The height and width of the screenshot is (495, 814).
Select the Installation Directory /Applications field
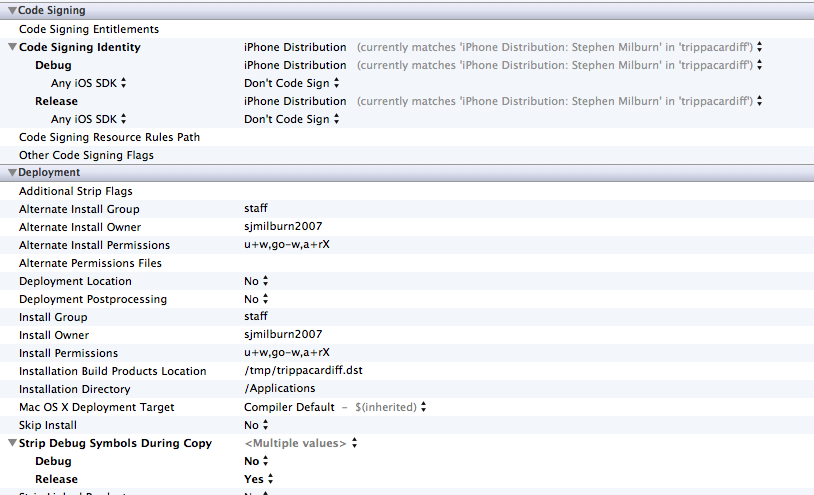(x=279, y=389)
